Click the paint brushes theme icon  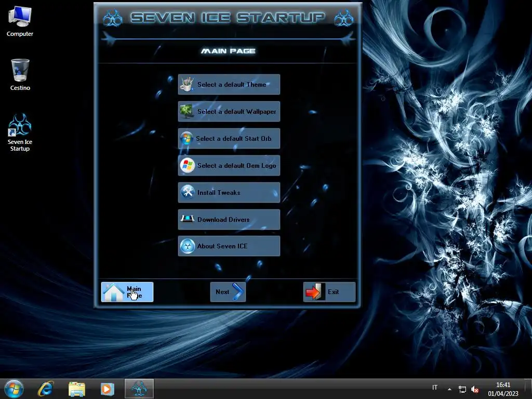187,85
